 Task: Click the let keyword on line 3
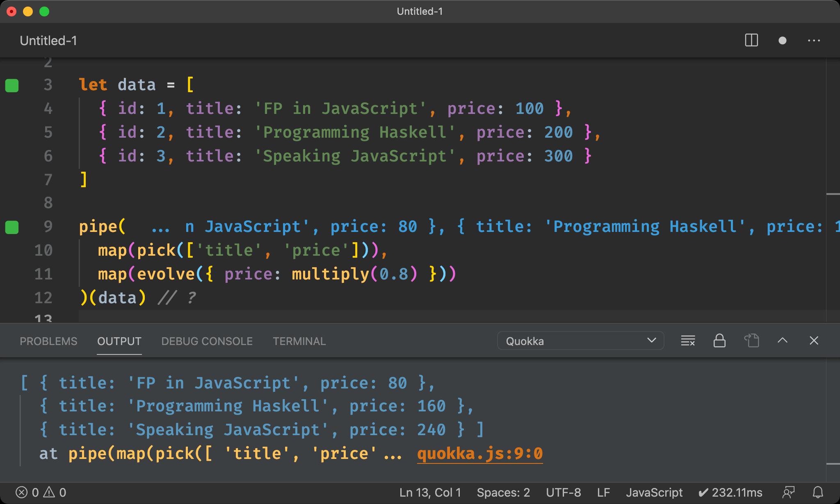[x=93, y=85]
